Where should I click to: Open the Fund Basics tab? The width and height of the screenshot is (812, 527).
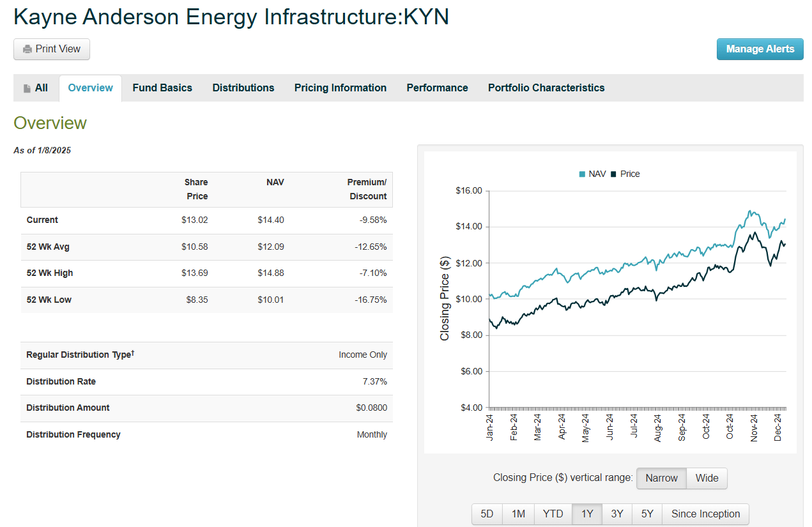pos(162,88)
